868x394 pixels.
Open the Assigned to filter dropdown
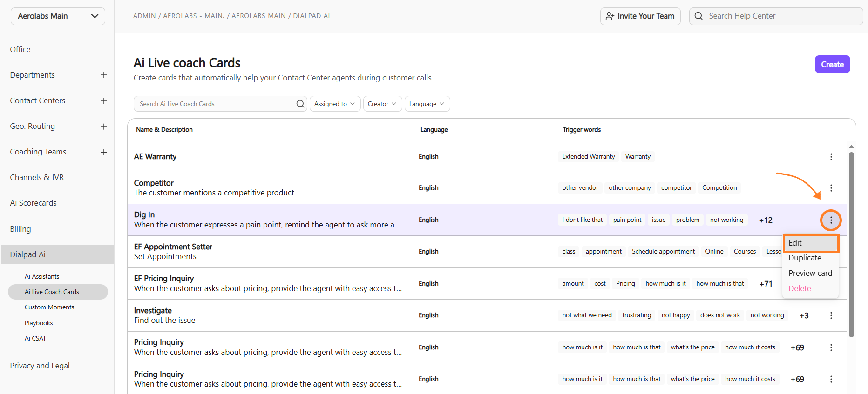(x=334, y=104)
